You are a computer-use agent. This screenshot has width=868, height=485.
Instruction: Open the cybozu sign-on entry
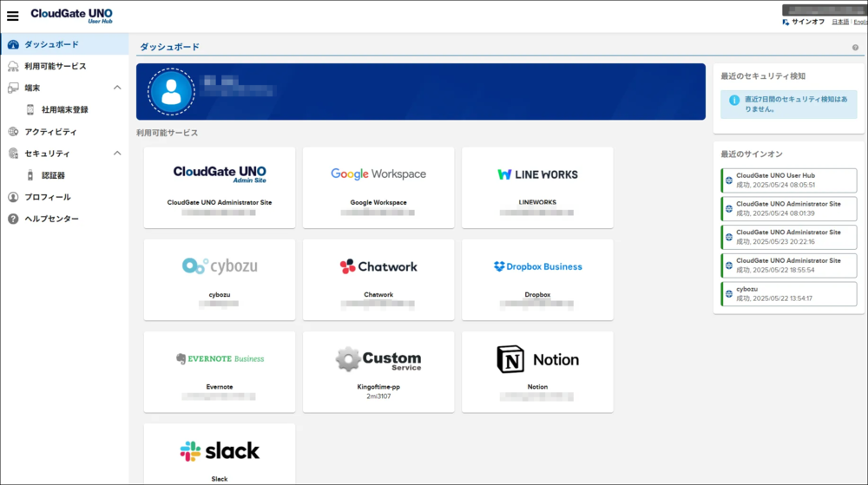pos(789,293)
